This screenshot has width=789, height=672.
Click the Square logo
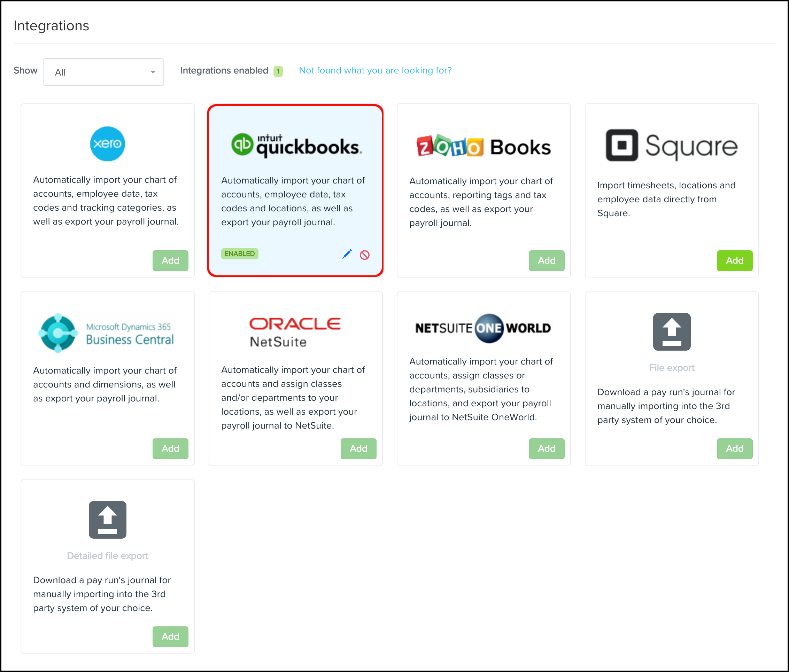pos(672,145)
